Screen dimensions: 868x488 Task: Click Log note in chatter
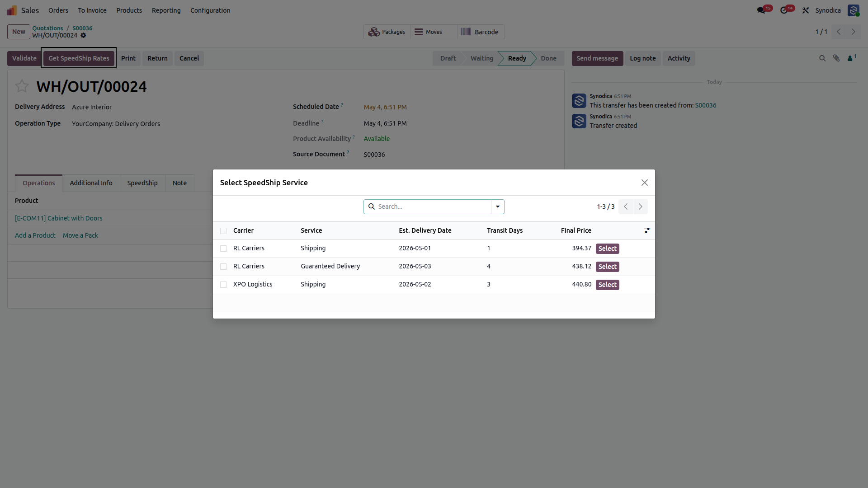(x=643, y=58)
